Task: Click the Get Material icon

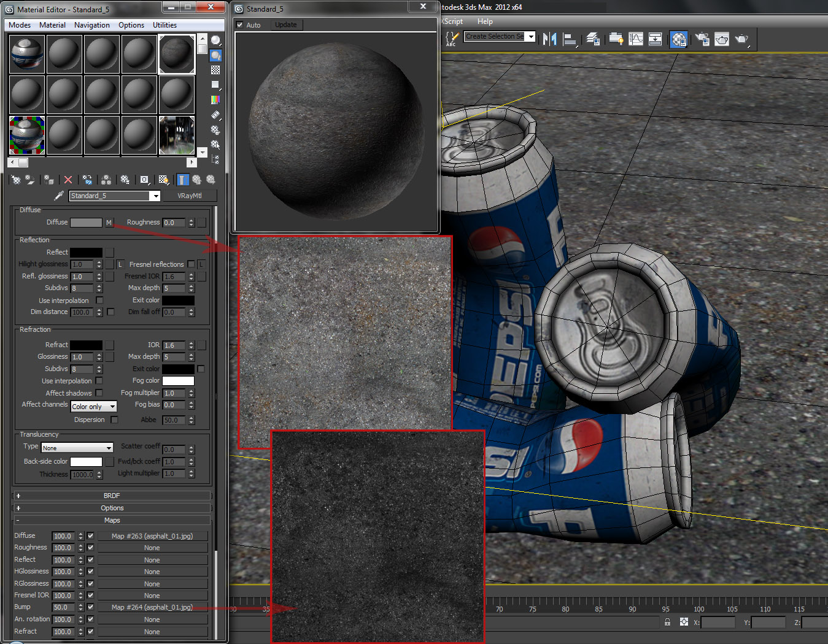Action: [16, 180]
